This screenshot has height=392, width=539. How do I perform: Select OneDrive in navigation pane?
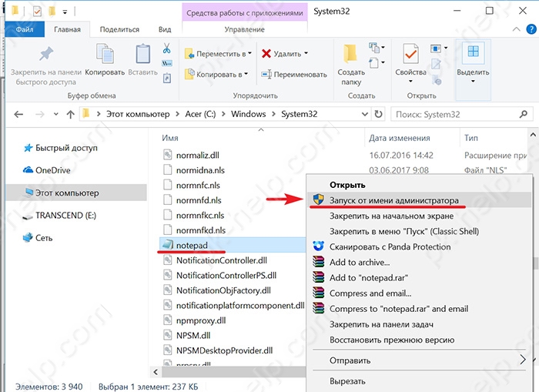pos(47,170)
